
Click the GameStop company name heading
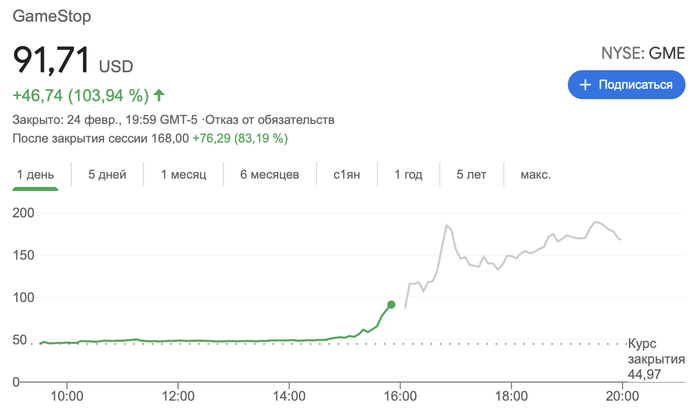pyautogui.click(x=46, y=19)
